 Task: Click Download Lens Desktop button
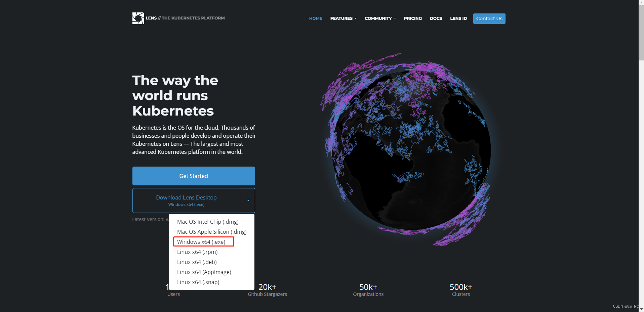(x=186, y=200)
